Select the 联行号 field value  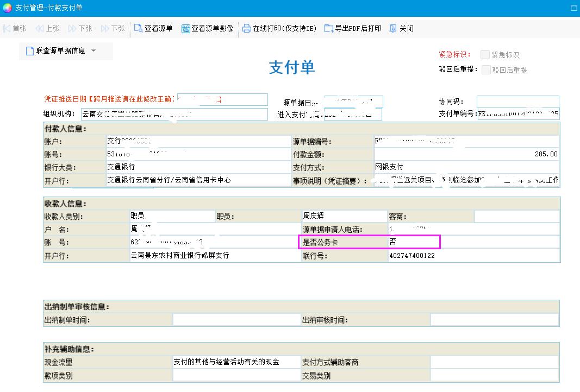pyautogui.click(x=473, y=256)
